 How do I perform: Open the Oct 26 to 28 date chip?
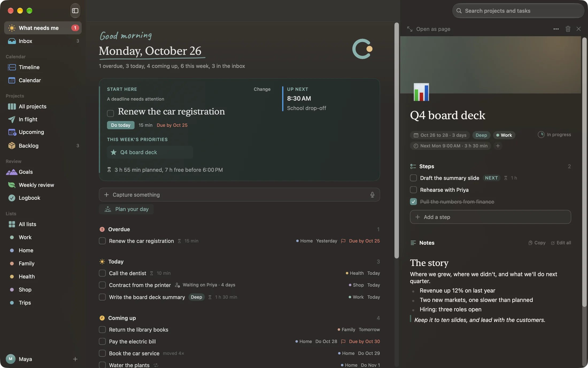440,135
